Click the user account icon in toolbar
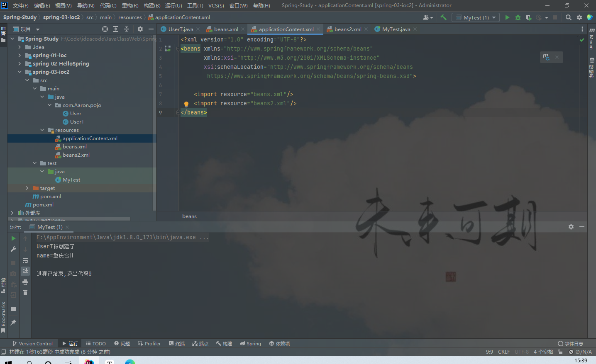596x364 pixels. 427,17
